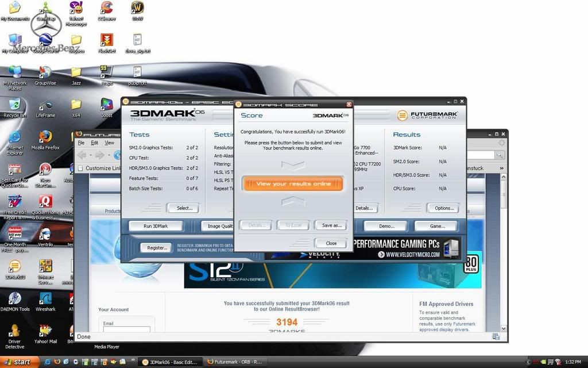Click the system tray clock showing 1:32 PM

tap(572, 362)
